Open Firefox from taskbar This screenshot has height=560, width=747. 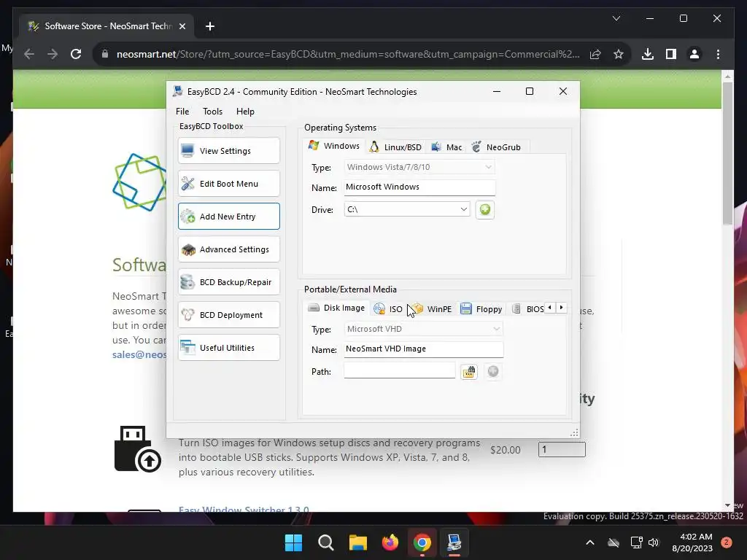390,542
